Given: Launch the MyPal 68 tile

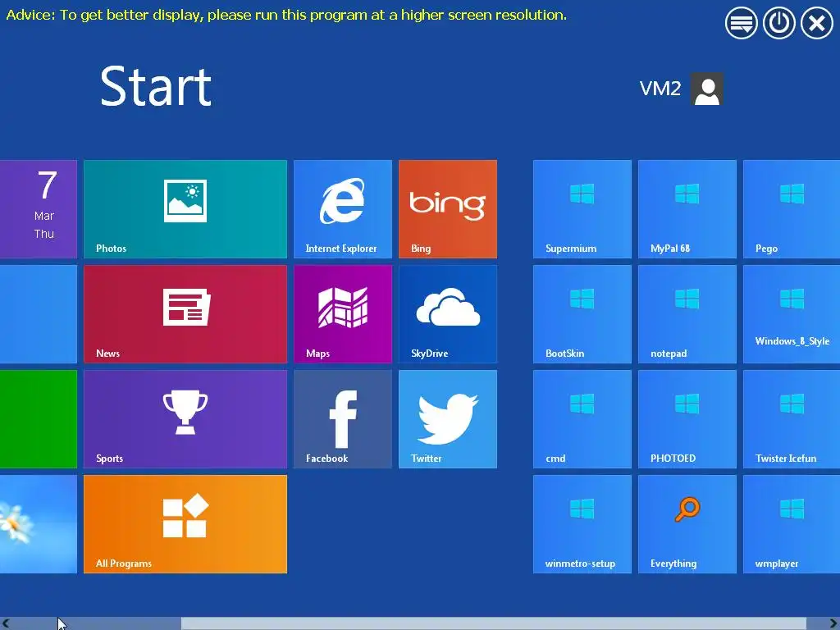Looking at the screenshot, I should pyautogui.click(x=687, y=209).
